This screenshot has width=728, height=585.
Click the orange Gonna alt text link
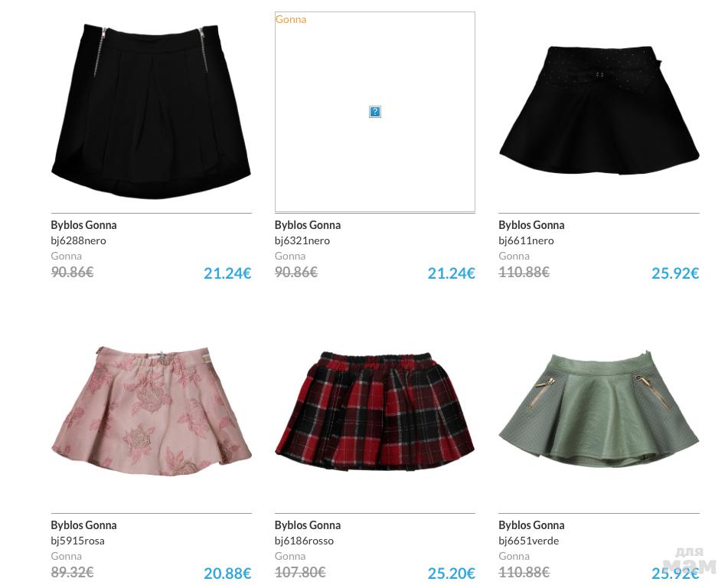[x=291, y=19]
